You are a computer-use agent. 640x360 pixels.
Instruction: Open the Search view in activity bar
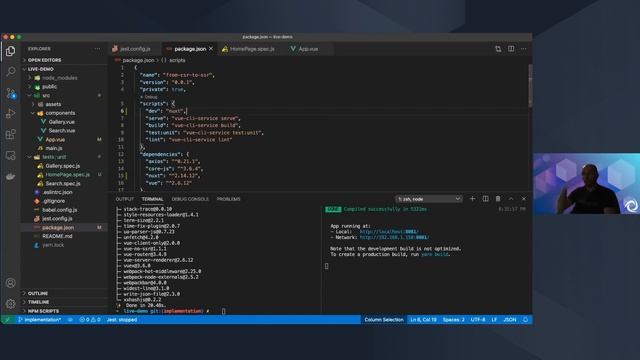tap(11, 72)
